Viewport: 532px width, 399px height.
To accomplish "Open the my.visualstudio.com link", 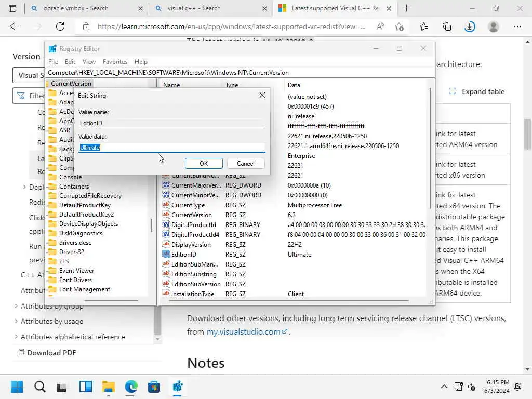I will point(247,332).
